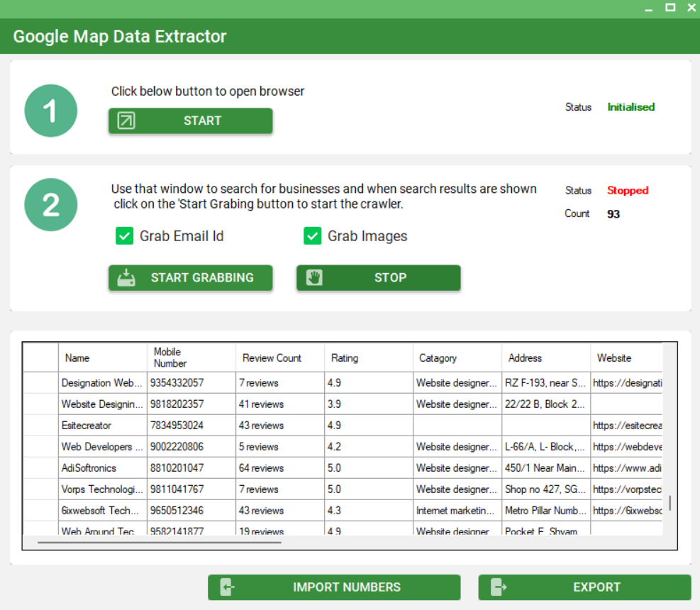The width and height of the screenshot is (700, 610).
Task: Click the https://www.adi website cell
Action: (626, 468)
